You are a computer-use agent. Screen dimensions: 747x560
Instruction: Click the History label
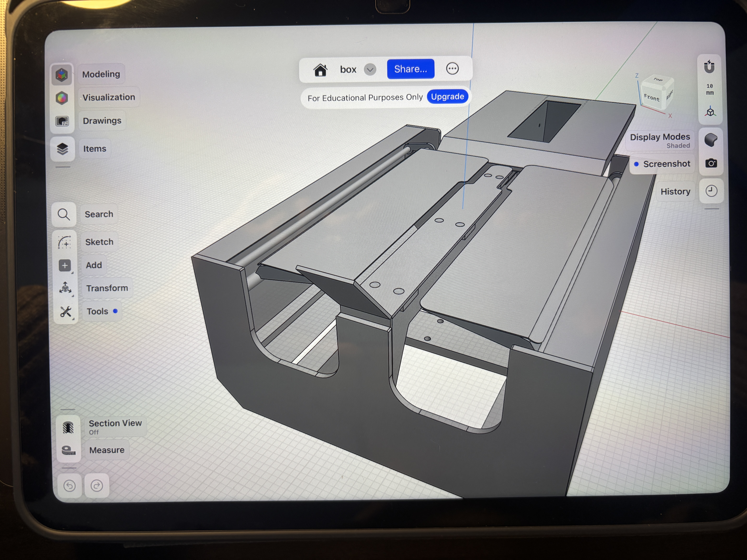675,192
